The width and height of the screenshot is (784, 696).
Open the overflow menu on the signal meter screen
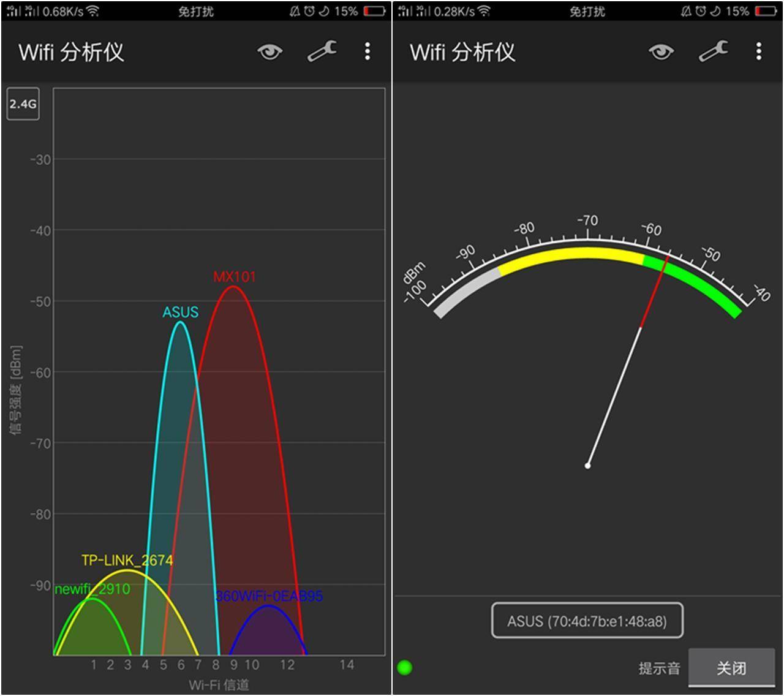758,52
